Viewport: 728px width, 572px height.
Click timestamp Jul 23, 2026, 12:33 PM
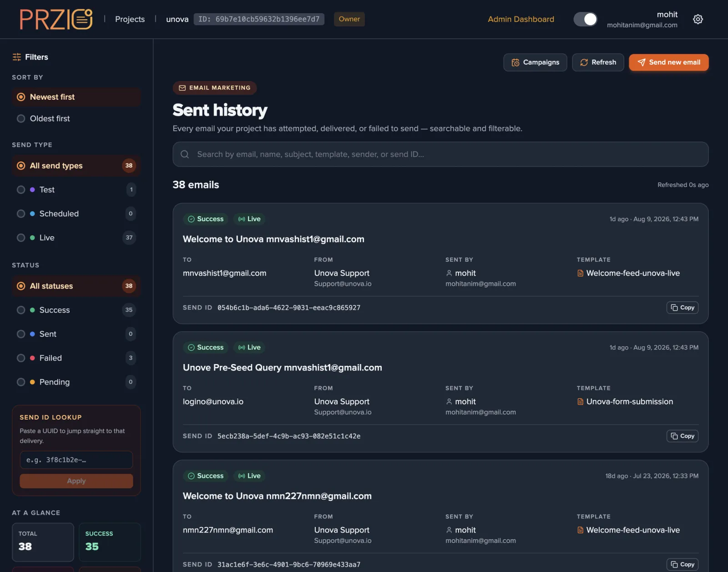click(x=666, y=476)
